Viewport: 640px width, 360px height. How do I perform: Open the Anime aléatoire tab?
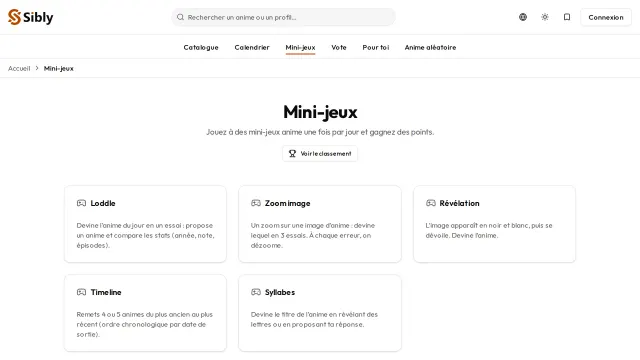430,47
